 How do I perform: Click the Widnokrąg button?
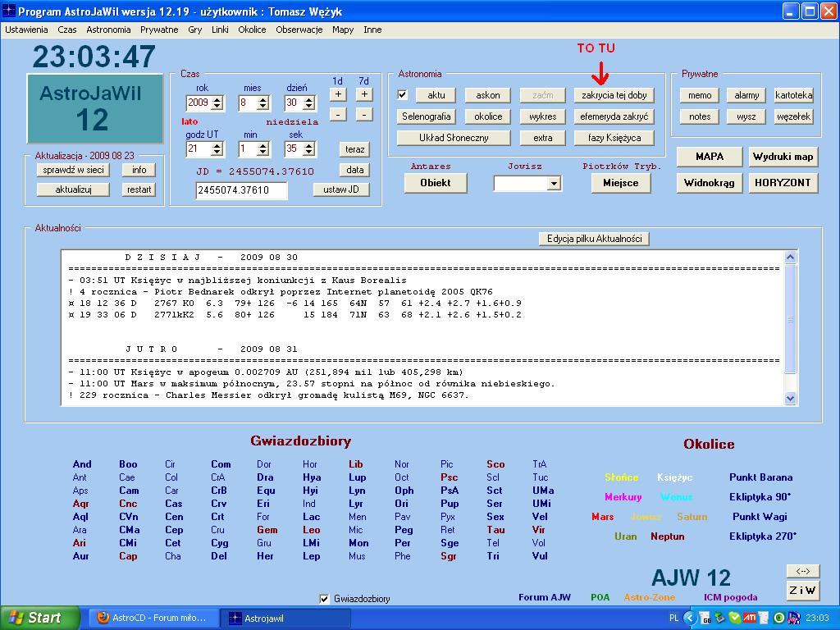(x=710, y=183)
